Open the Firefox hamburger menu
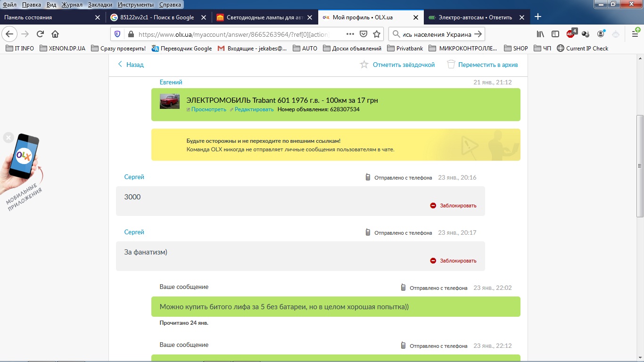The height and width of the screenshot is (362, 644). (635, 34)
